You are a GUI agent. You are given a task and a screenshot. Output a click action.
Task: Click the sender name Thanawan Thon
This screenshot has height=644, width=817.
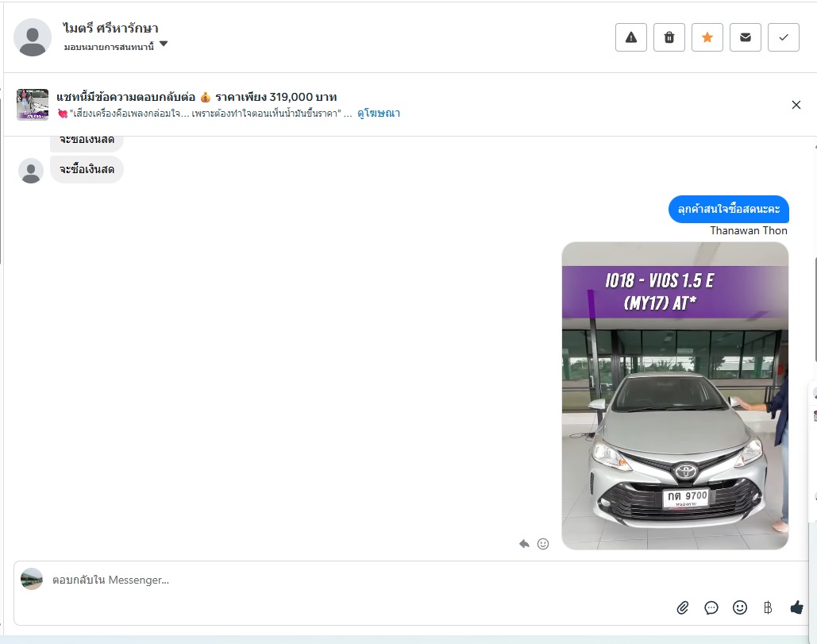(x=749, y=230)
